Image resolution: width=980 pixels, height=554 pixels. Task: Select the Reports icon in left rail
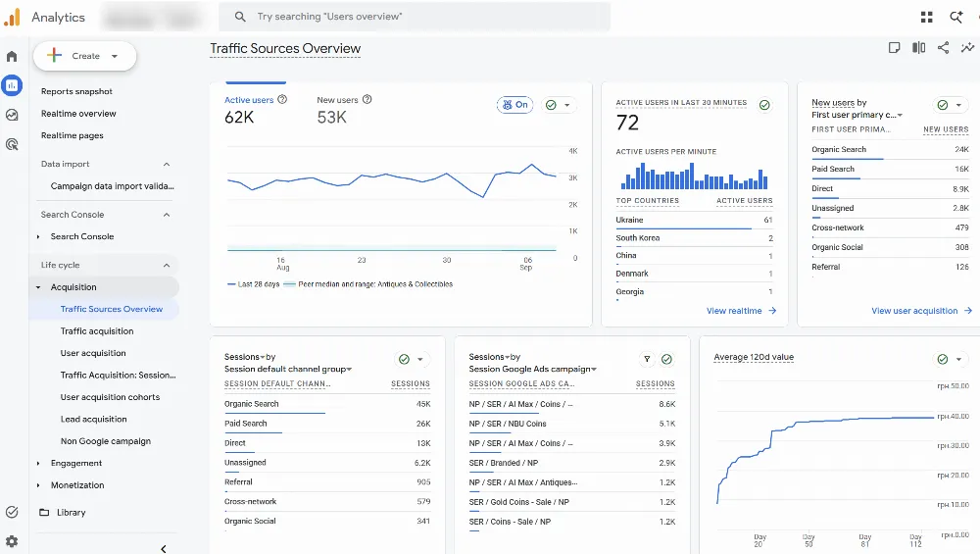12,85
